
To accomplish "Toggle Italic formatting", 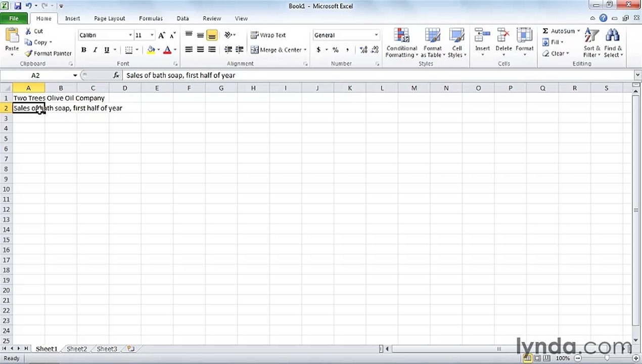I will [x=95, y=50].
